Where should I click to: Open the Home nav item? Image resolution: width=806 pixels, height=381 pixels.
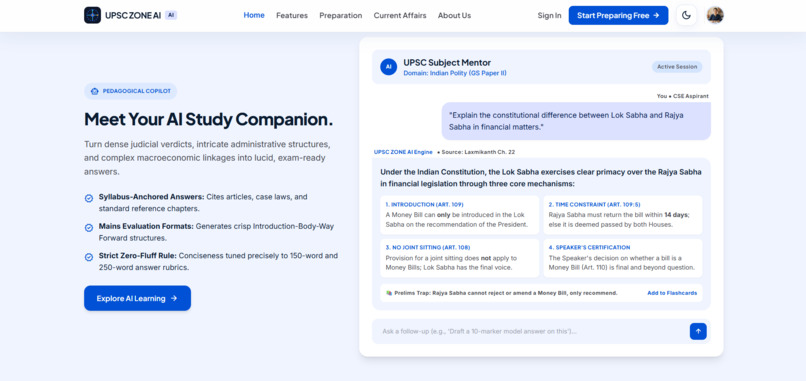254,15
